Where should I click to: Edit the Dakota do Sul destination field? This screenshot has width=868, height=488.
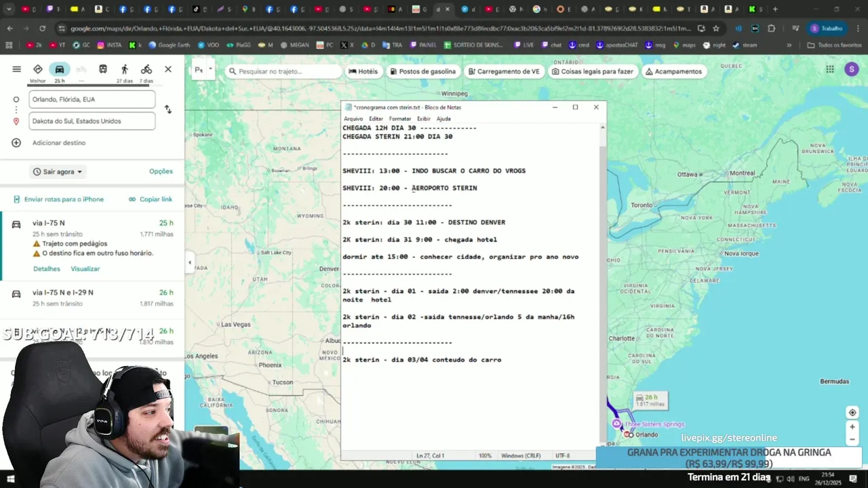point(92,121)
